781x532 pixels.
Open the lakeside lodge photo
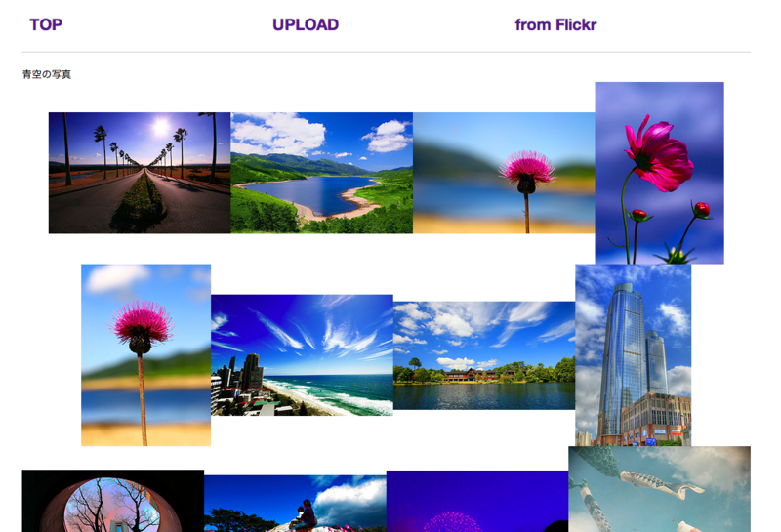pos(484,355)
